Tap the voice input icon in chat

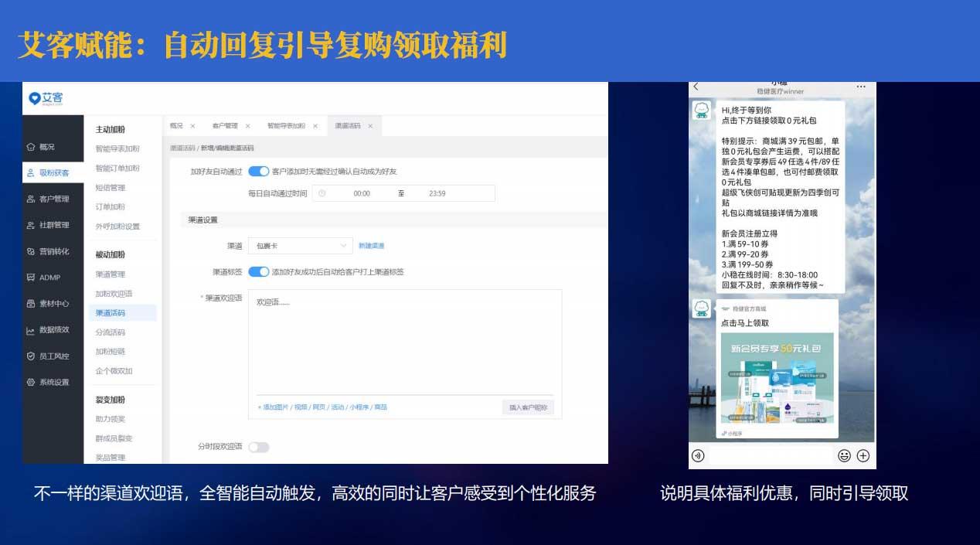point(698,455)
